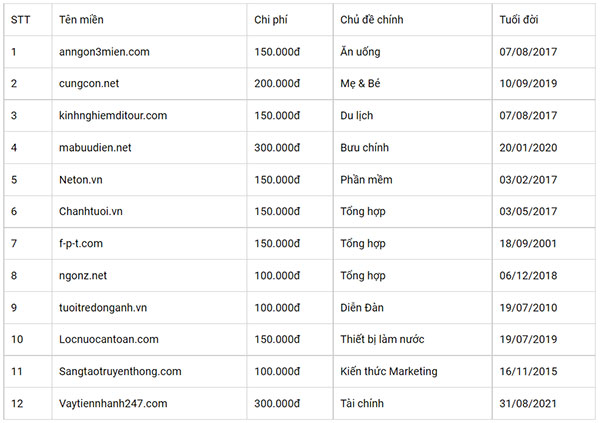Screen dimensions: 600x423
Task: Click the Kiến thức Marketing topic cell
Action: tap(389, 372)
